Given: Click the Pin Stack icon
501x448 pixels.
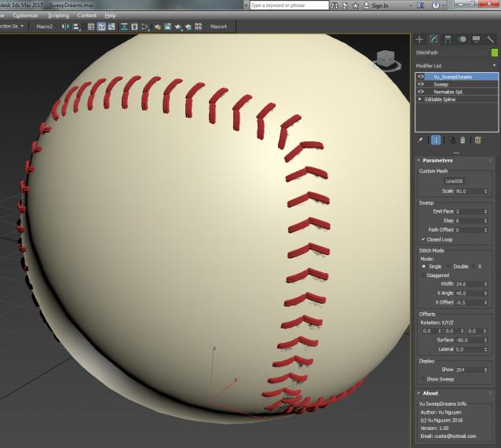Looking at the screenshot, I should coord(421,140).
